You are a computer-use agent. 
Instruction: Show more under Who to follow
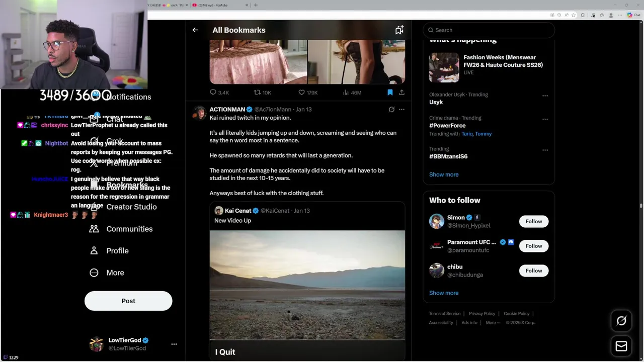pos(444,293)
